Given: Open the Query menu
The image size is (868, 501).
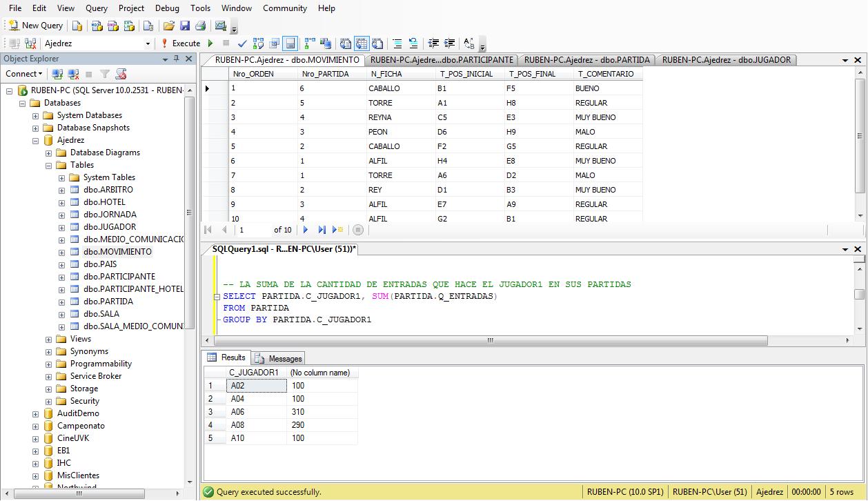Looking at the screenshot, I should (97, 8).
